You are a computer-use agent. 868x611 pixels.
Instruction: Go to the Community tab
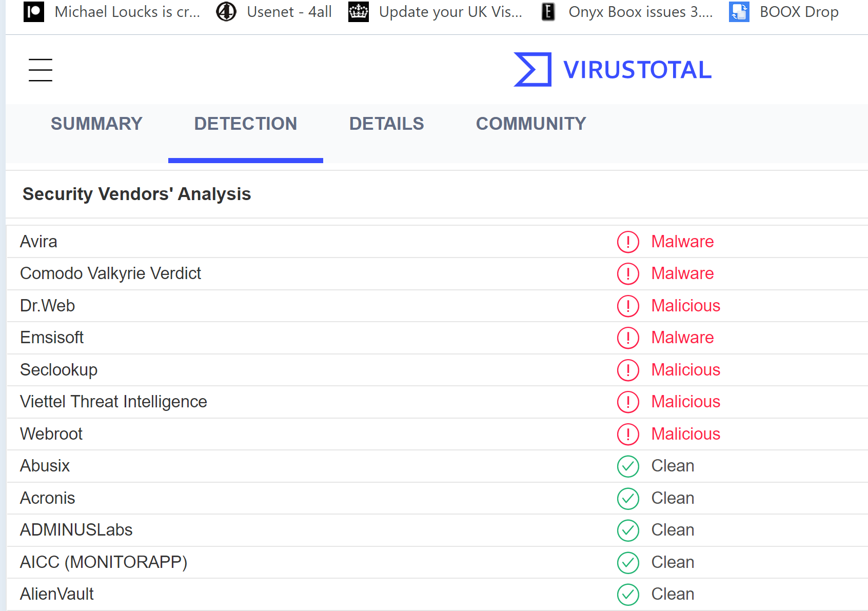click(530, 124)
